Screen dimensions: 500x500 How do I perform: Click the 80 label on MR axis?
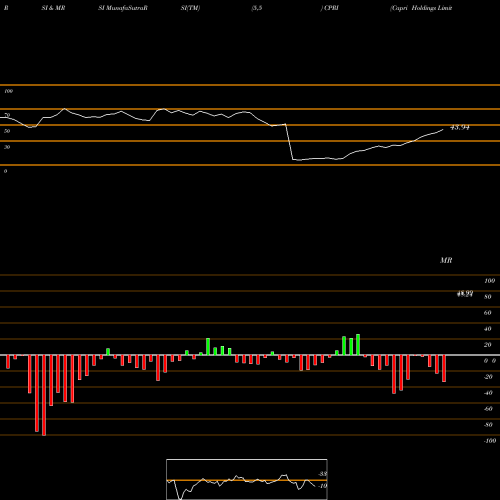(x=488, y=297)
